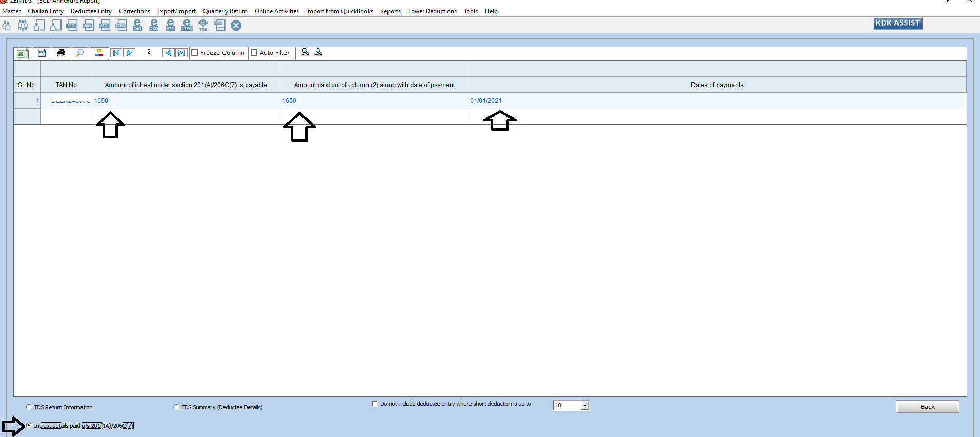Open the two-person deductor master icon
This screenshot has width=980, height=437.
click(7, 25)
